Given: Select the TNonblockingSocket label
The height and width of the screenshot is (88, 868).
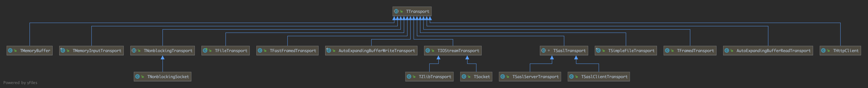Looking at the screenshot, I should (x=168, y=77).
